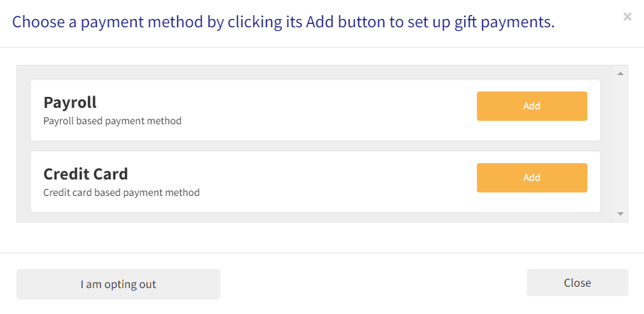The height and width of the screenshot is (314, 644).
Task: Click 'Payroll based payment method' description
Action: click(112, 122)
